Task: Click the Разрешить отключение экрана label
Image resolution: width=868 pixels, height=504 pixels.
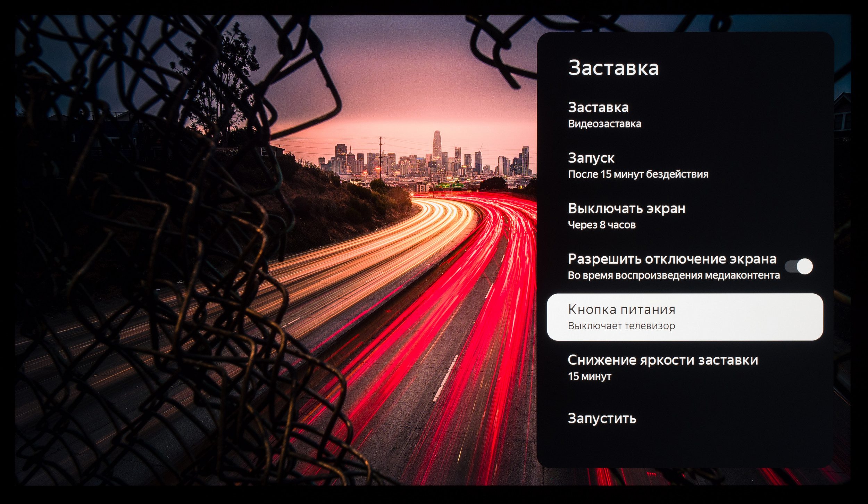Action: tap(672, 259)
